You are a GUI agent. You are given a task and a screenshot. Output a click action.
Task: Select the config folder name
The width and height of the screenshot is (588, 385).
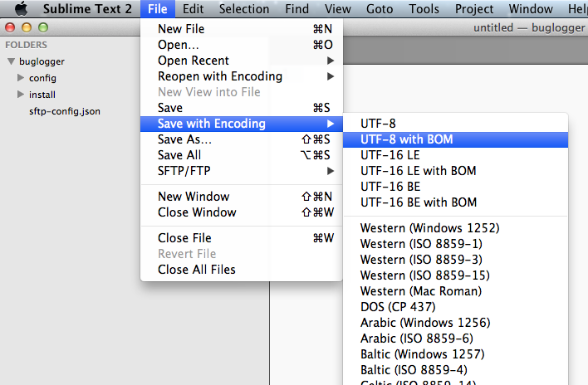[42, 78]
